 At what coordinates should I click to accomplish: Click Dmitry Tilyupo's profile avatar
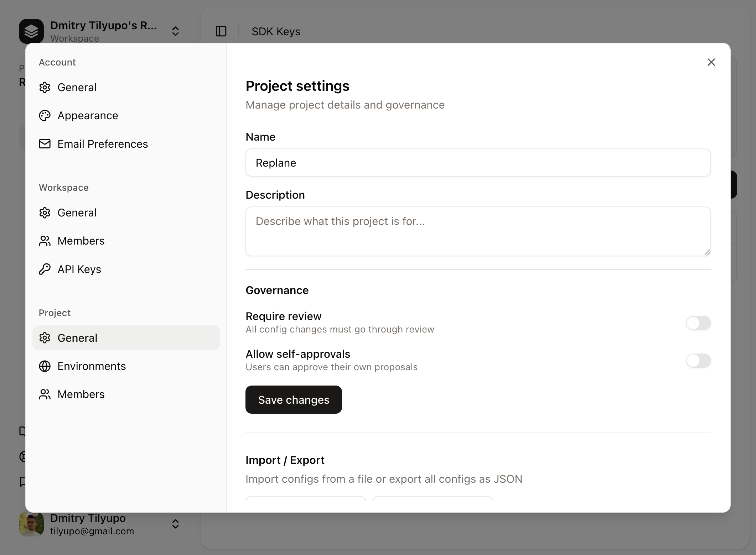coord(31,524)
